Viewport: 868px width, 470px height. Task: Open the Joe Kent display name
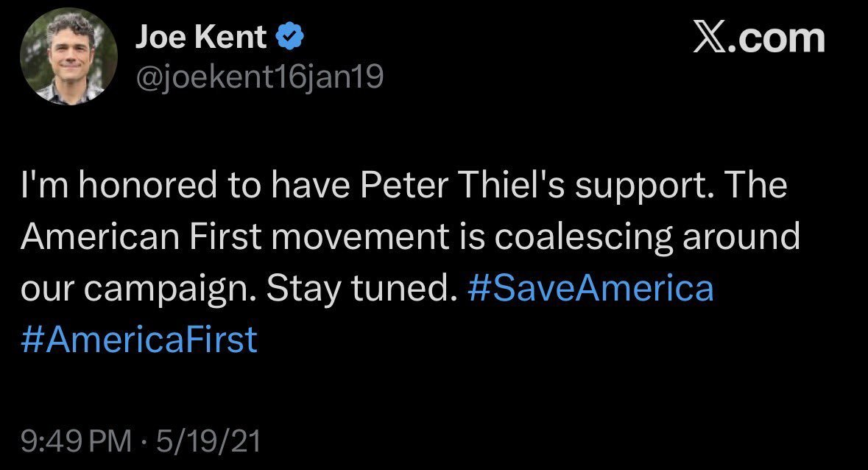pyautogui.click(x=200, y=38)
